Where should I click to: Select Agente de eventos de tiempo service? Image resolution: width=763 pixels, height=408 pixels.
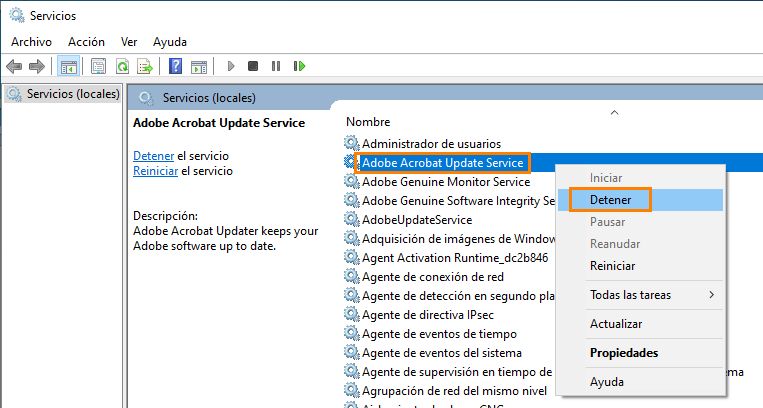(x=439, y=334)
